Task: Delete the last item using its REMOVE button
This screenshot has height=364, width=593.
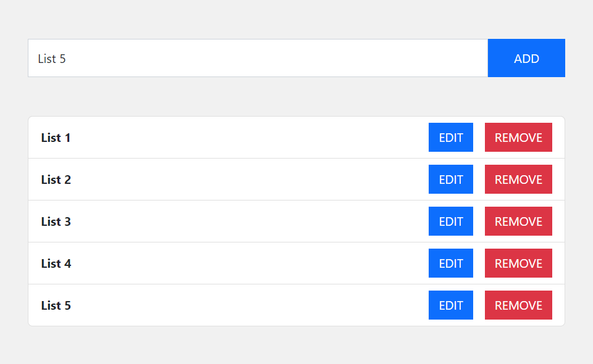Action: (518, 305)
